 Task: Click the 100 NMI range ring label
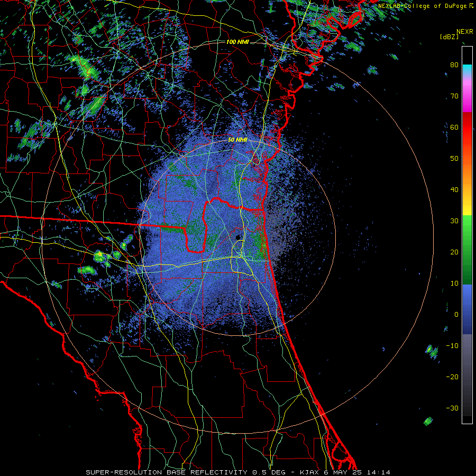[237, 42]
